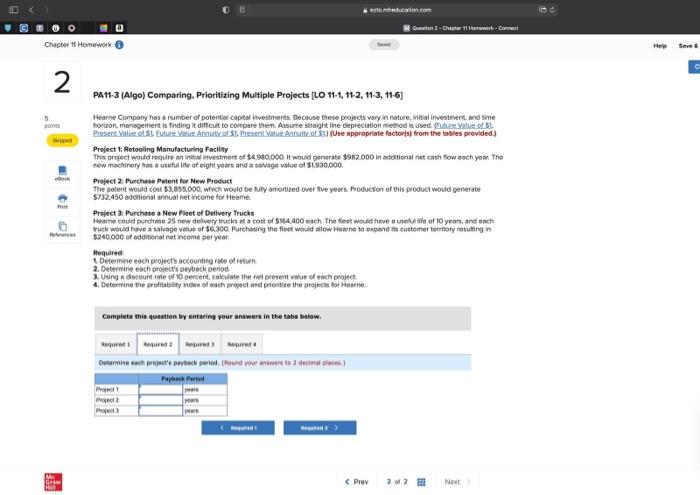Switch to Required 3 tab
The image size is (700, 495).
(x=200, y=344)
